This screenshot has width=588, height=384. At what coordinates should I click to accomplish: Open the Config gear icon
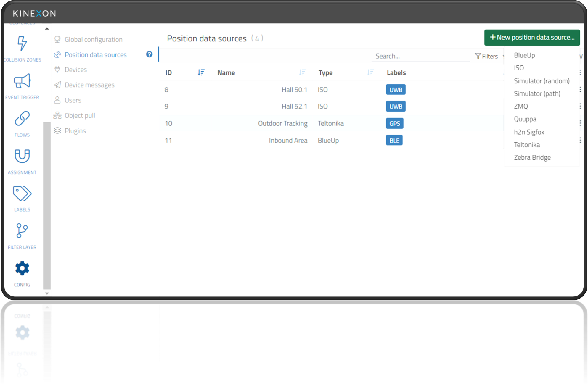pos(22,268)
